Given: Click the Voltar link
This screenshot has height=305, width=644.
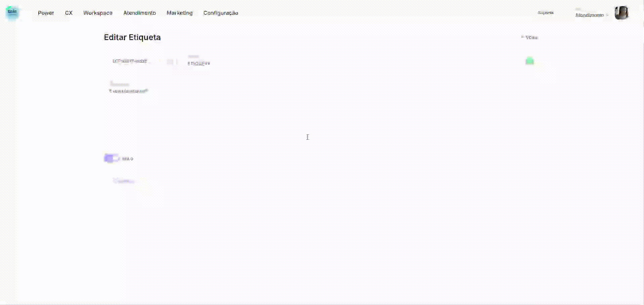Looking at the screenshot, I should [x=531, y=37].
